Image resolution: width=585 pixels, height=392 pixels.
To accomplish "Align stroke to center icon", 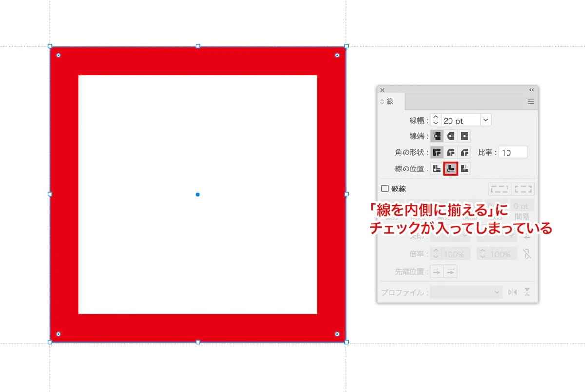I will pyautogui.click(x=437, y=169).
